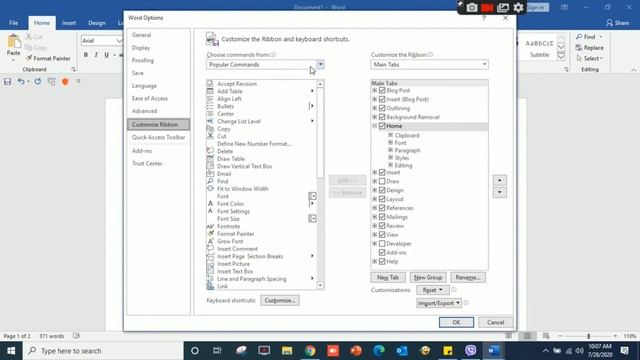Screen dimensions: 640x360
Task: Uncheck the Add-ins tab checkbox
Action: tap(382, 253)
